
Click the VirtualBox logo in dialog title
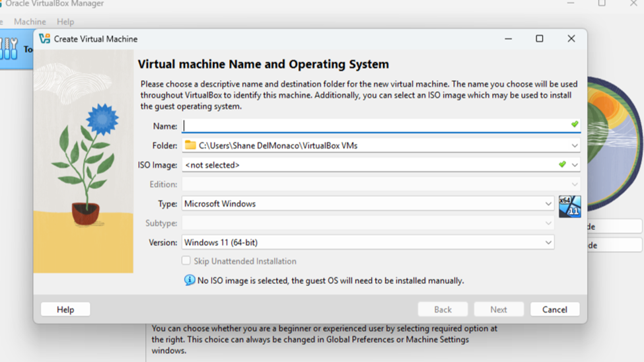coord(44,39)
